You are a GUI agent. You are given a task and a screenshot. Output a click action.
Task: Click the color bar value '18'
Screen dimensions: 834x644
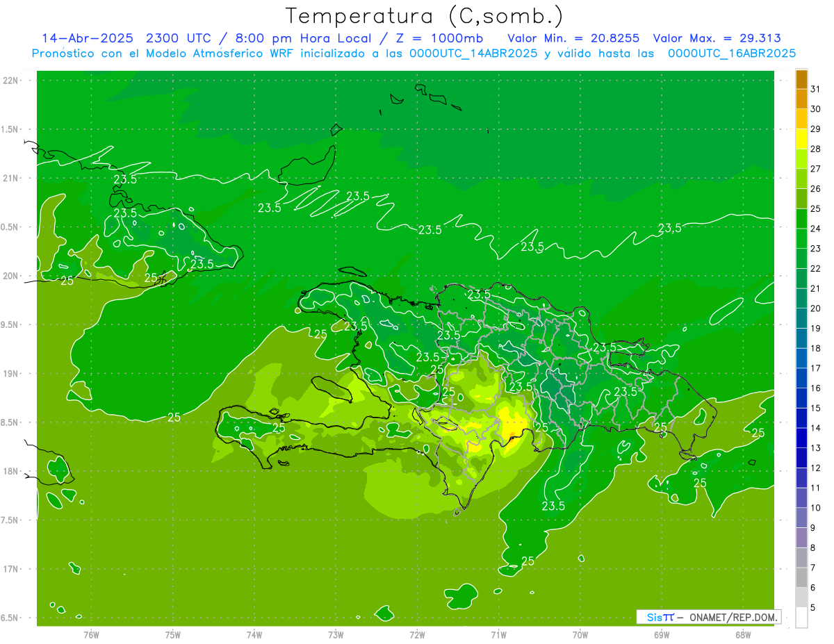816,348
